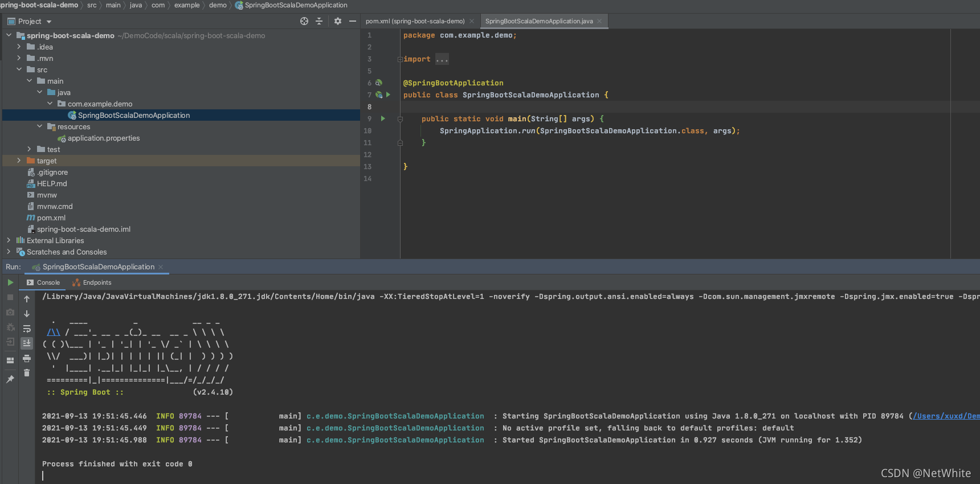Close the SpringBootScalaDemoApplication run tab
Image resolution: width=980 pixels, height=484 pixels.
pos(161,267)
